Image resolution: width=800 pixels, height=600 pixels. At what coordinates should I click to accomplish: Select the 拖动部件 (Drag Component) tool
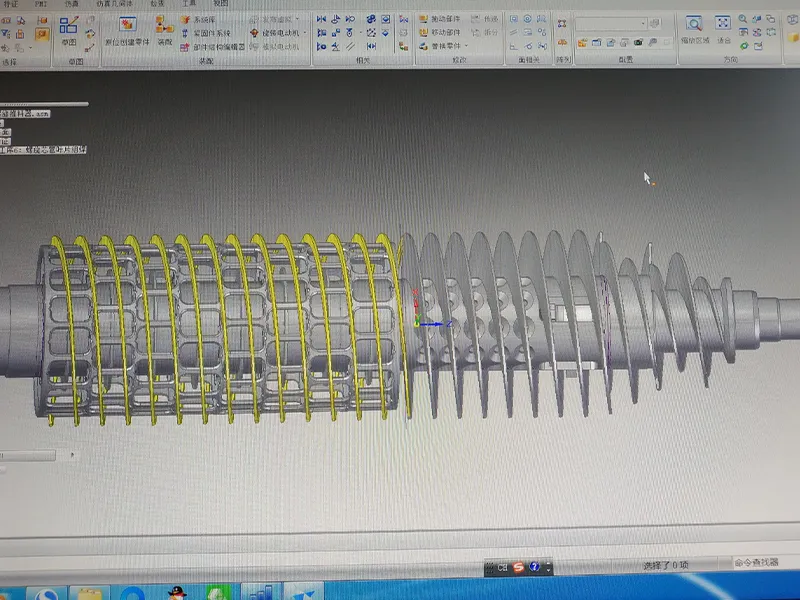443,19
